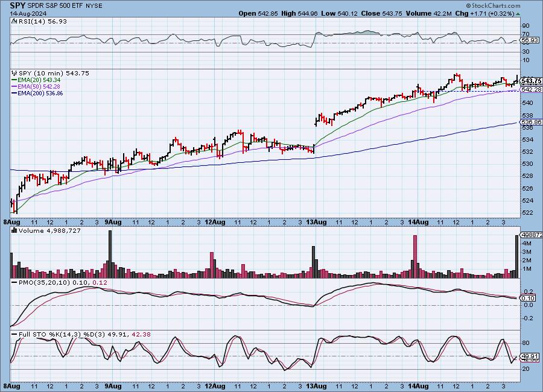
Task: Click the 90 label on the RSI axis
Action: tap(526, 25)
